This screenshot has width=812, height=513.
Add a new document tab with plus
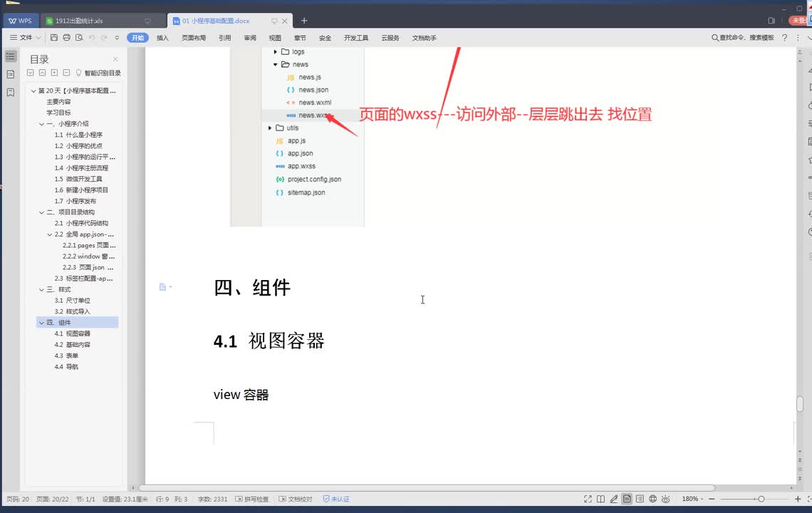(304, 21)
